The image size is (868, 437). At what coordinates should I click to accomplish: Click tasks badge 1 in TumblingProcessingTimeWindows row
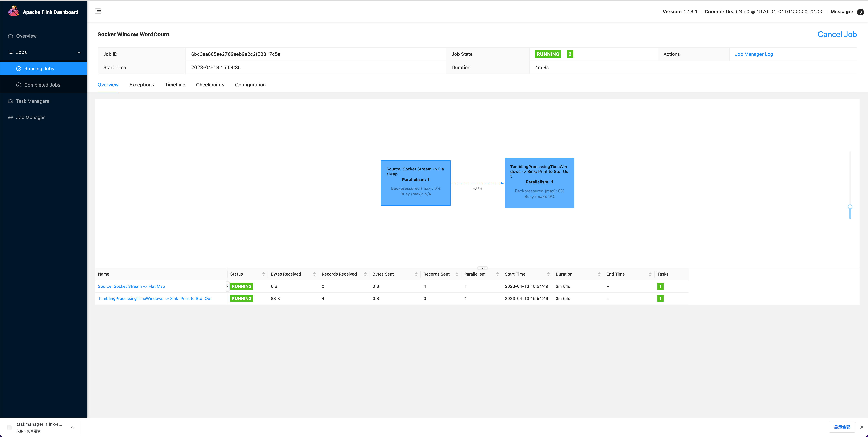(660, 298)
